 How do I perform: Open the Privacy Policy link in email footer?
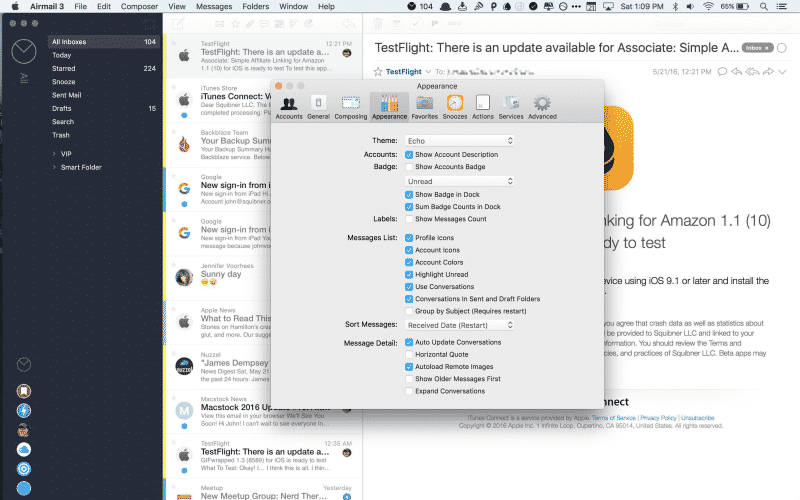pyautogui.click(x=658, y=418)
